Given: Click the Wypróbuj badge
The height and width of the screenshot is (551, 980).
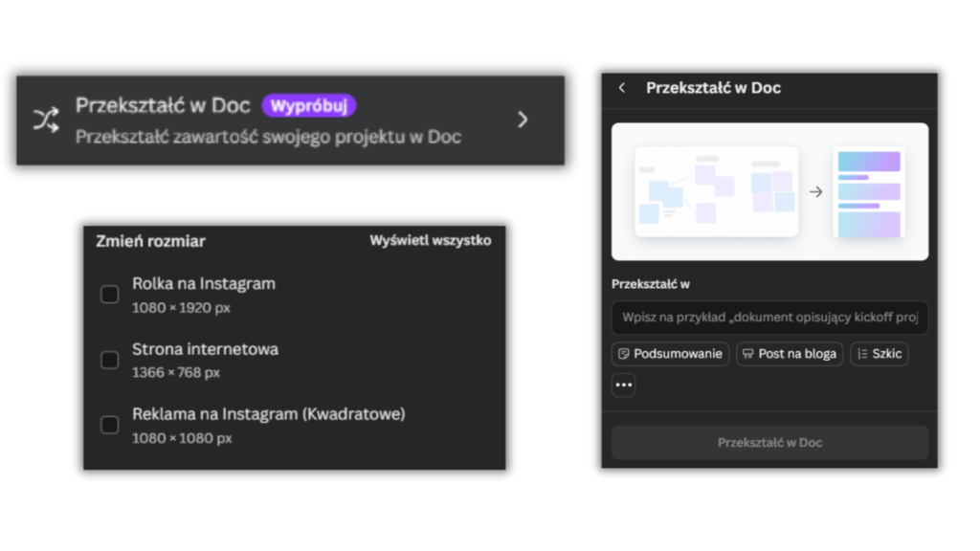Looking at the screenshot, I should (309, 105).
